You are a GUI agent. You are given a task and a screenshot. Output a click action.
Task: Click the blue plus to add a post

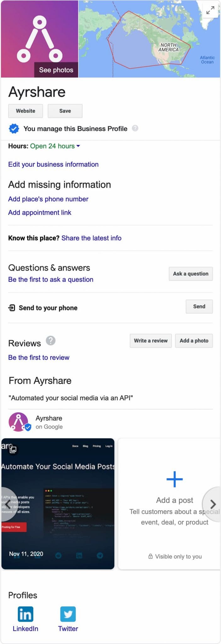(x=174, y=479)
